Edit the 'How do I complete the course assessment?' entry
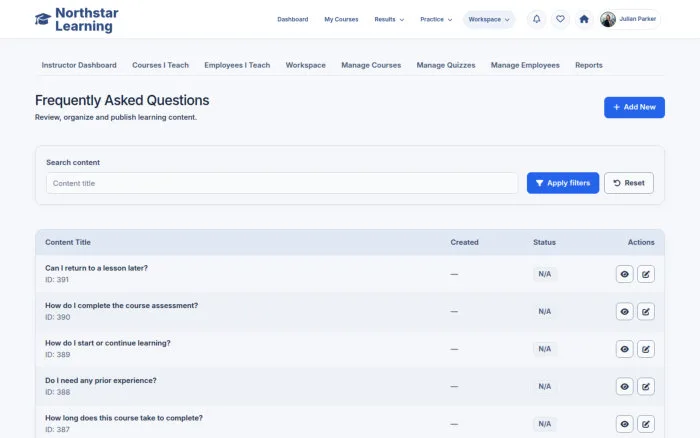 (646, 312)
